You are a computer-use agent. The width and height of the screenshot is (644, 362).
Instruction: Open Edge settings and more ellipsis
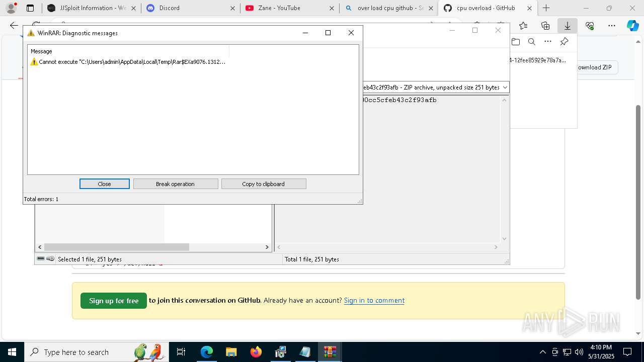pos(612,26)
